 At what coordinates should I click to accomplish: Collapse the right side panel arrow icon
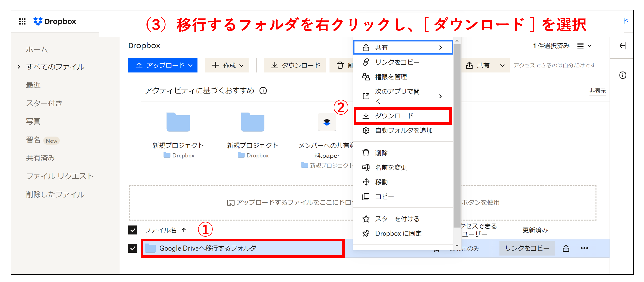(623, 46)
